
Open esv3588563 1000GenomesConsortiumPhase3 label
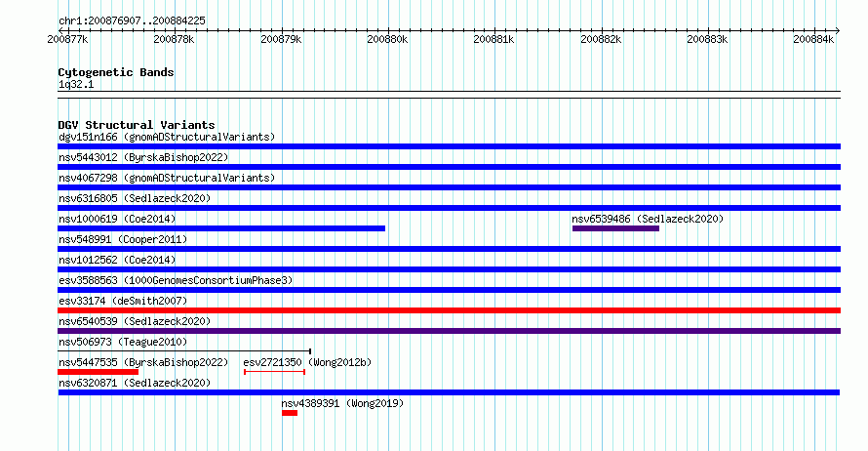coord(176,280)
